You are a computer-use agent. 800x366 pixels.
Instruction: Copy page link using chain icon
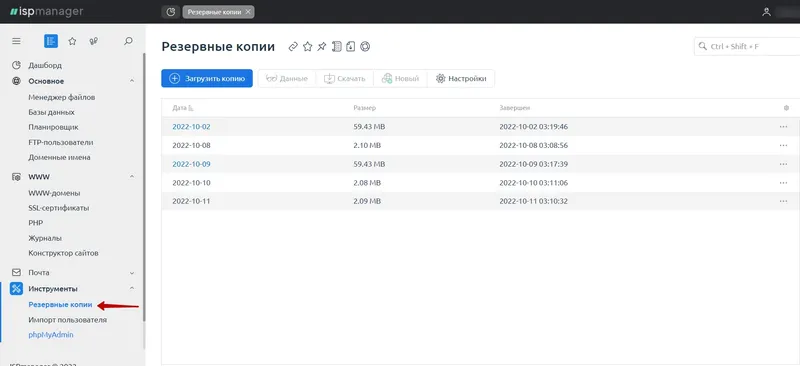click(x=293, y=46)
